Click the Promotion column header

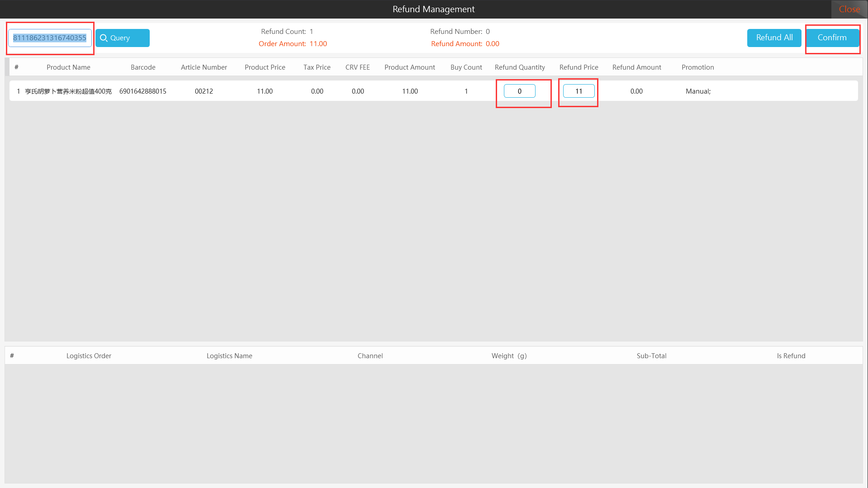697,67
